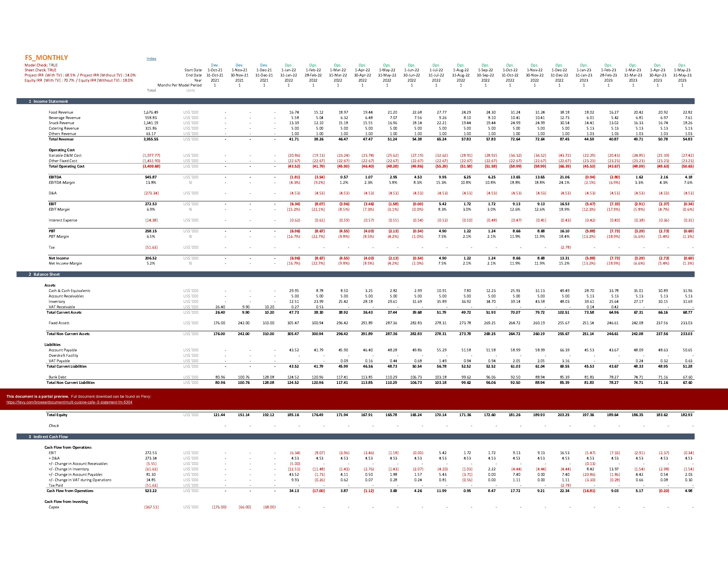Click the Beverage Revenue row label
Screen dimensions: 728x562
[64, 118]
